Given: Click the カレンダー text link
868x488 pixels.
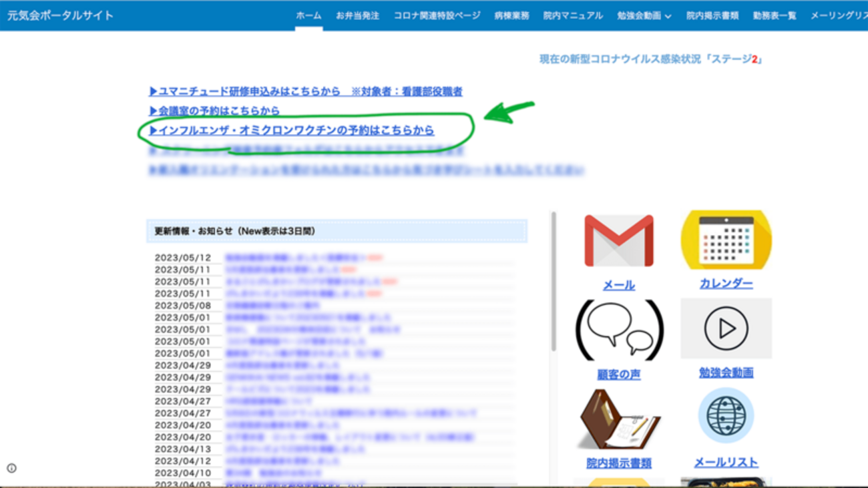Looking at the screenshot, I should [726, 283].
